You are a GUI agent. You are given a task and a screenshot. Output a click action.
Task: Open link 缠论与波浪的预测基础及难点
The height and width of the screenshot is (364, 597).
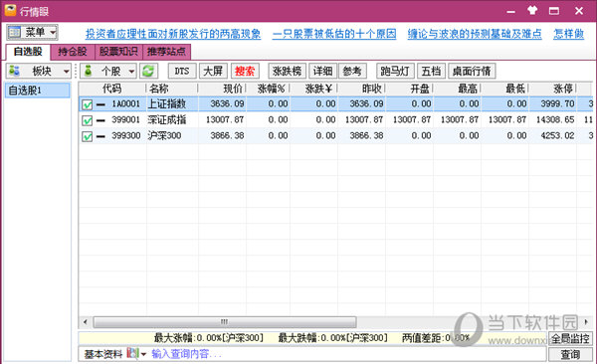(475, 34)
